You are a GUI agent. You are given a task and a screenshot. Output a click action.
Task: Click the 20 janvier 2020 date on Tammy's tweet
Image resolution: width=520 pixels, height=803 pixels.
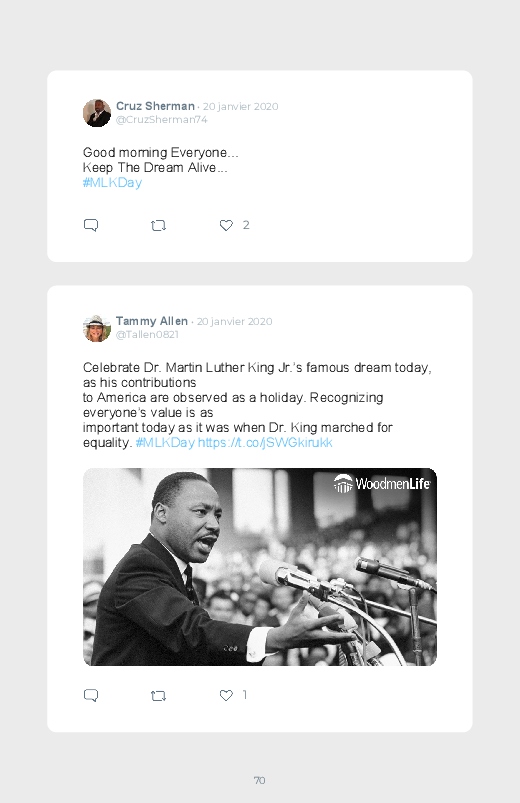(234, 322)
